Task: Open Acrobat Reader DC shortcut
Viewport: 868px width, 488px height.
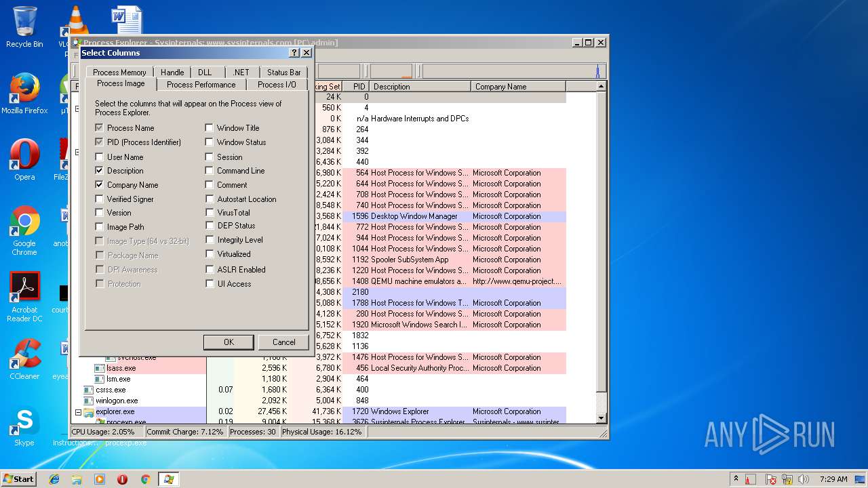Action: click(x=24, y=297)
